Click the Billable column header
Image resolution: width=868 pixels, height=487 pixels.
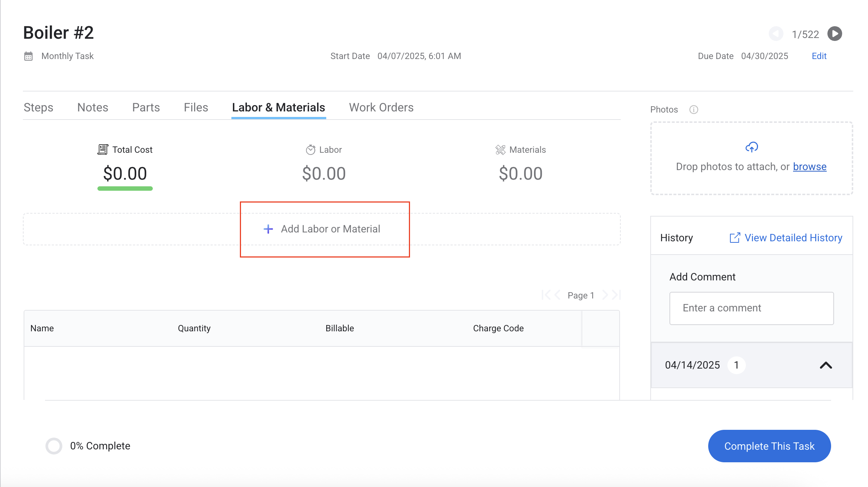340,328
